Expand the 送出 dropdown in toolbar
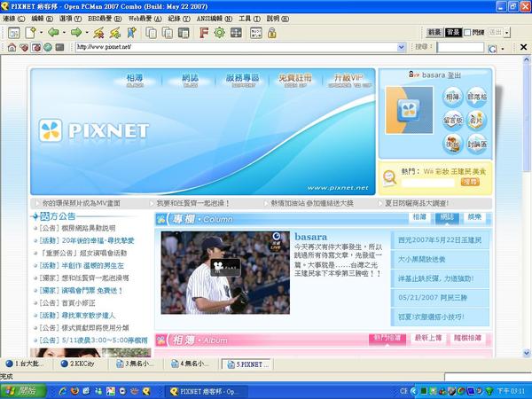 (x=507, y=33)
